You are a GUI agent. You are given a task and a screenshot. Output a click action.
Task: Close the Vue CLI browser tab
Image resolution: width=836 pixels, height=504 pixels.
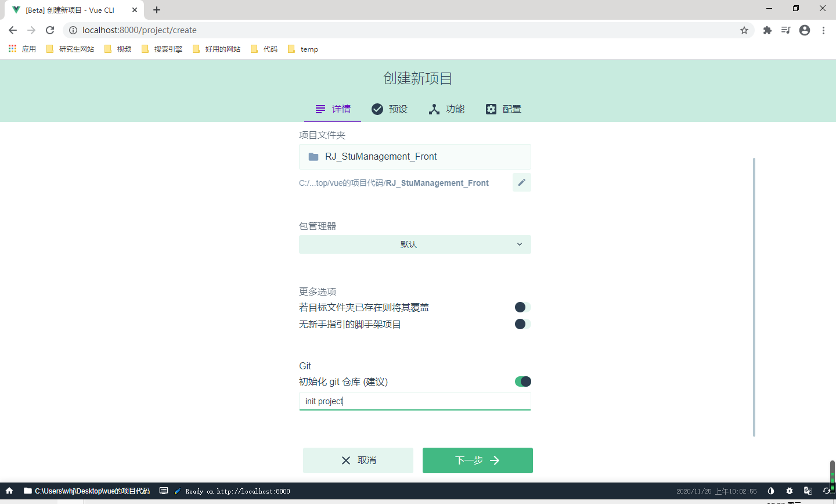[x=135, y=10]
